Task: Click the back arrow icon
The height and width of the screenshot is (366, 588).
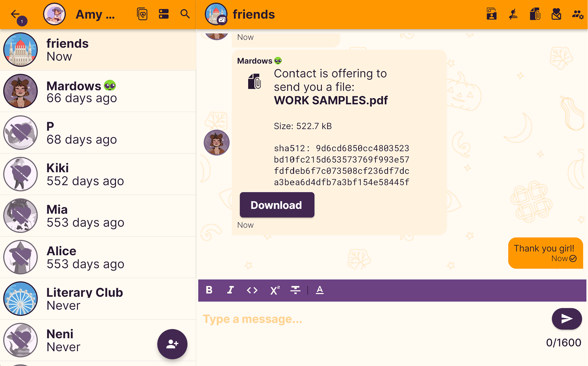Action: click(15, 14)
